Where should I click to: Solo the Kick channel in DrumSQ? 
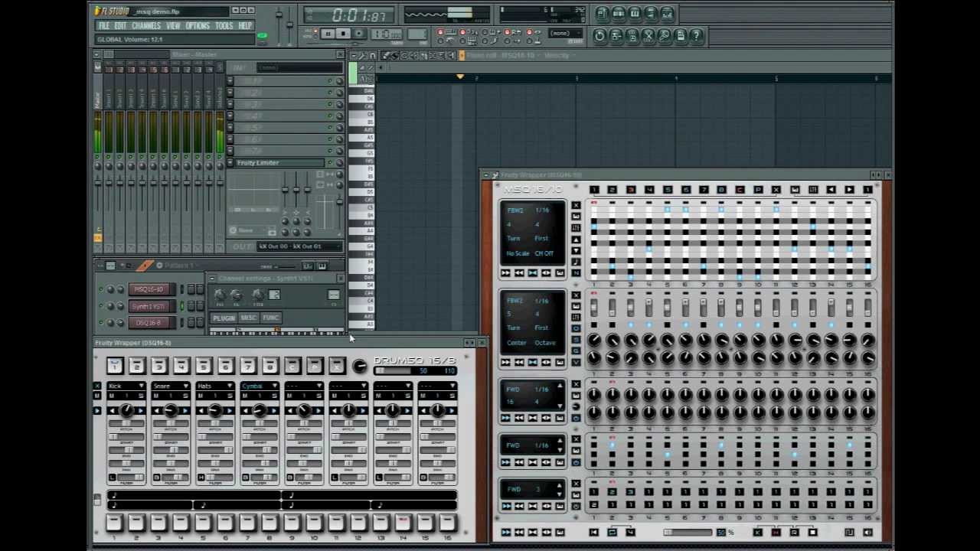(141, 396)
